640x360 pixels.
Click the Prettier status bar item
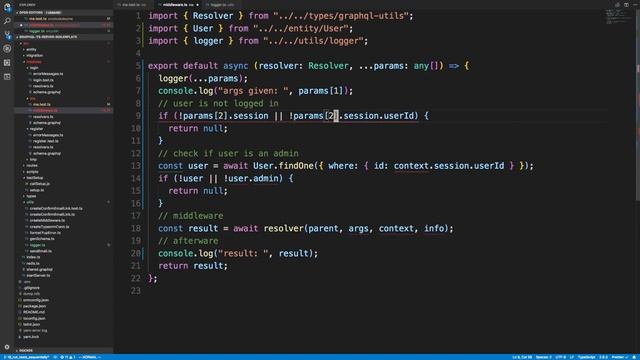tap(619, 357)
